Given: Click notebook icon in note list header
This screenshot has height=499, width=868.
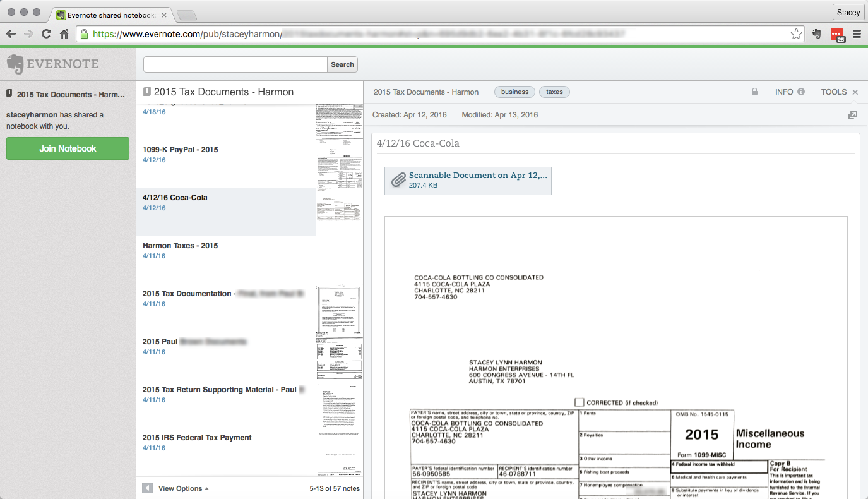Looking at the screenshot, I should tap(147, 92).
